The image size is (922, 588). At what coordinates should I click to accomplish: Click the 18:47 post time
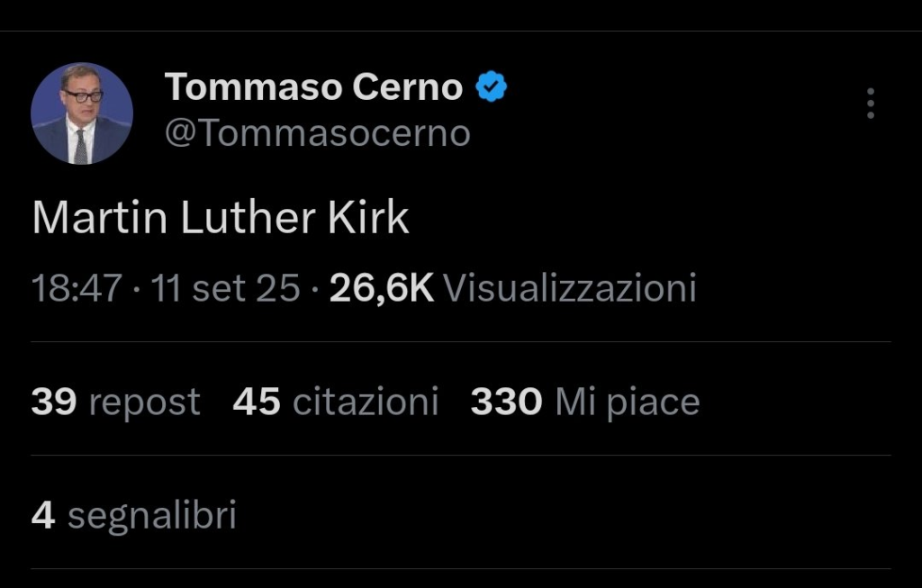coord(76,288)
